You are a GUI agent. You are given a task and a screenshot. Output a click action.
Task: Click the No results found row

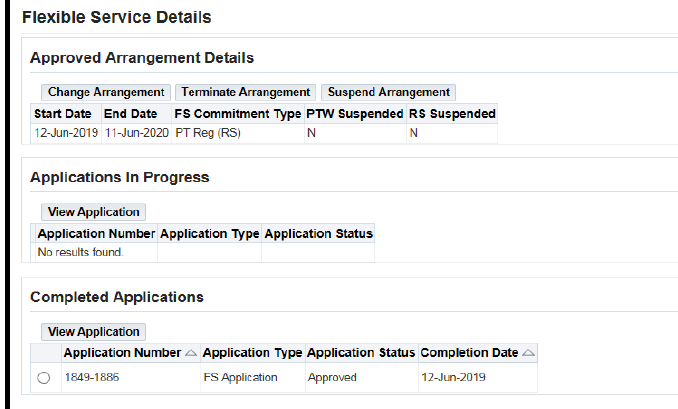tap(80, 253)
